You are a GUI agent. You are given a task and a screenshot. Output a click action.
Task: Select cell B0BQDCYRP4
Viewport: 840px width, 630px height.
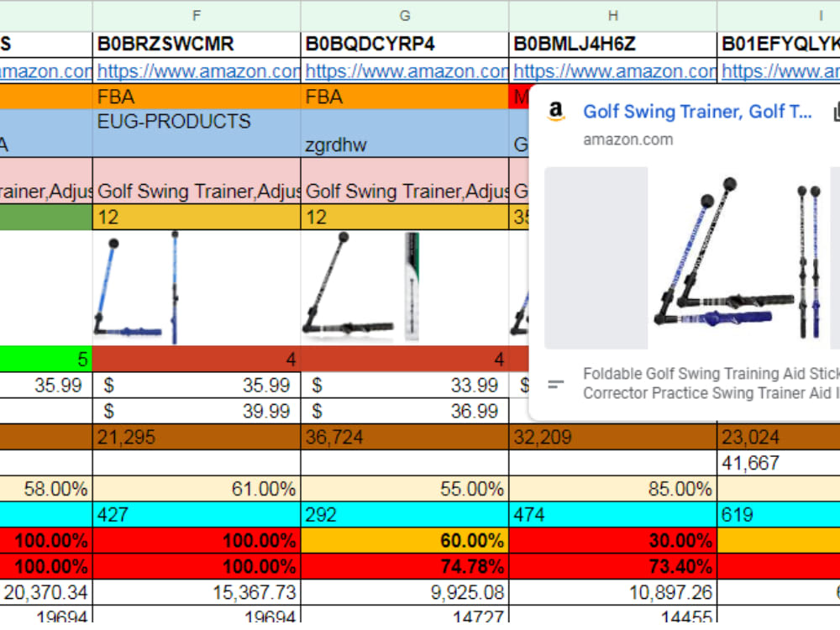(405, 45)
